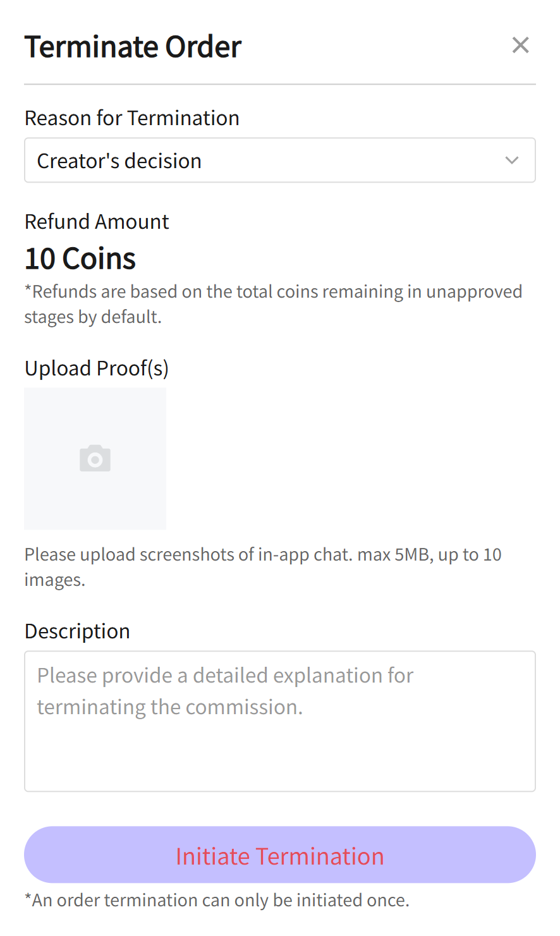Image resolution: width=560 pixels, height=936 pixels.
Task: Click the camera icon to upload proof
Action: 95,458
